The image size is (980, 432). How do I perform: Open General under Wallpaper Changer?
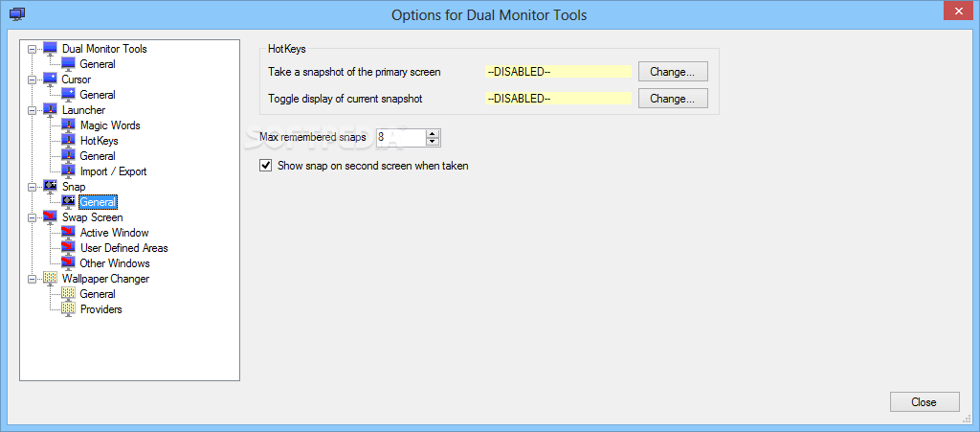click(x=98, y=294)
